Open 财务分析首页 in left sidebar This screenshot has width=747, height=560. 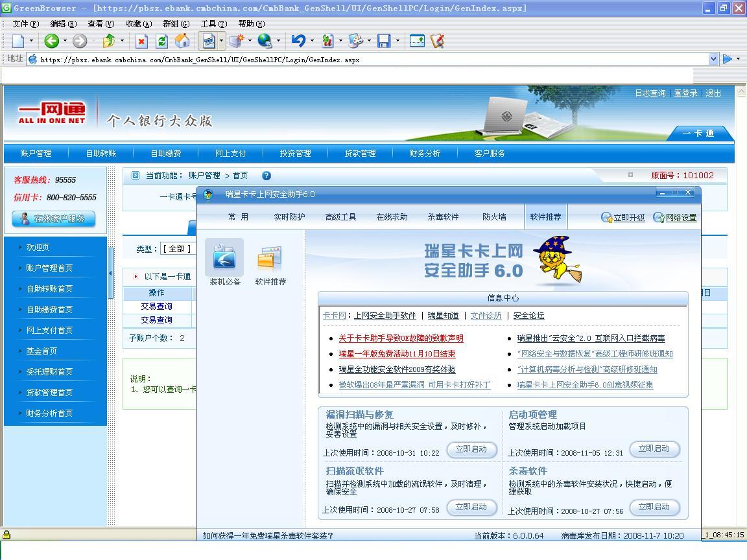pos(49,414)
